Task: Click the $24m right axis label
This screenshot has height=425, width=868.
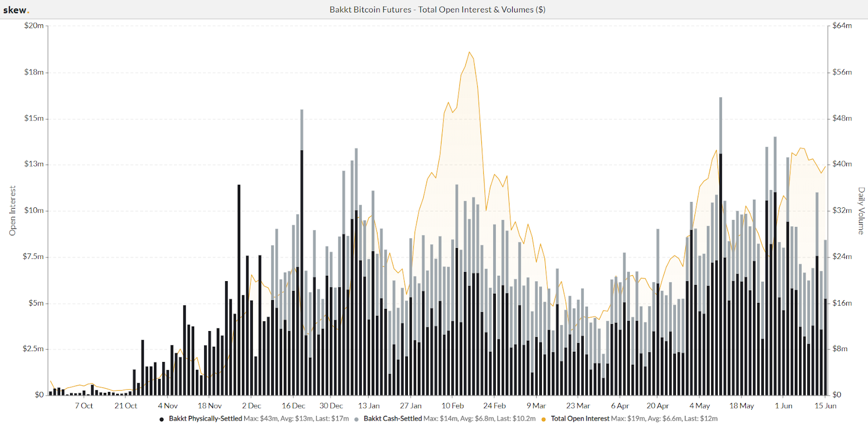Action: pos(842,257)
